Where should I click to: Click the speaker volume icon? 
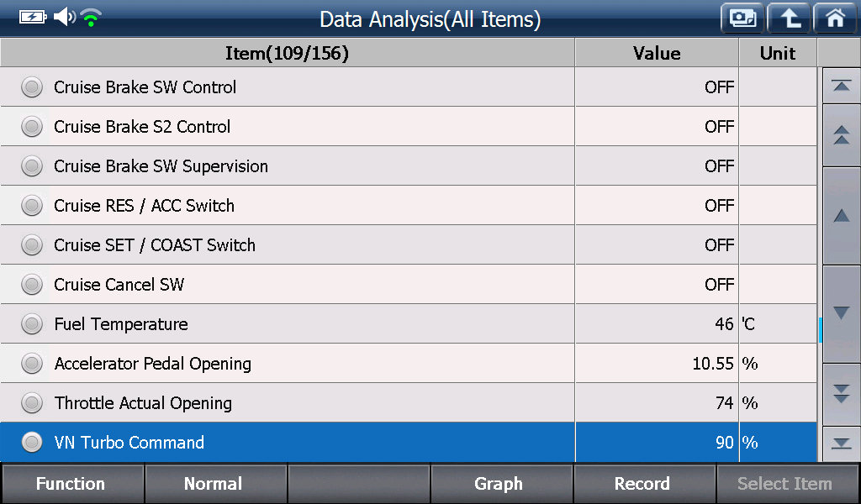[x=64, y=17]
